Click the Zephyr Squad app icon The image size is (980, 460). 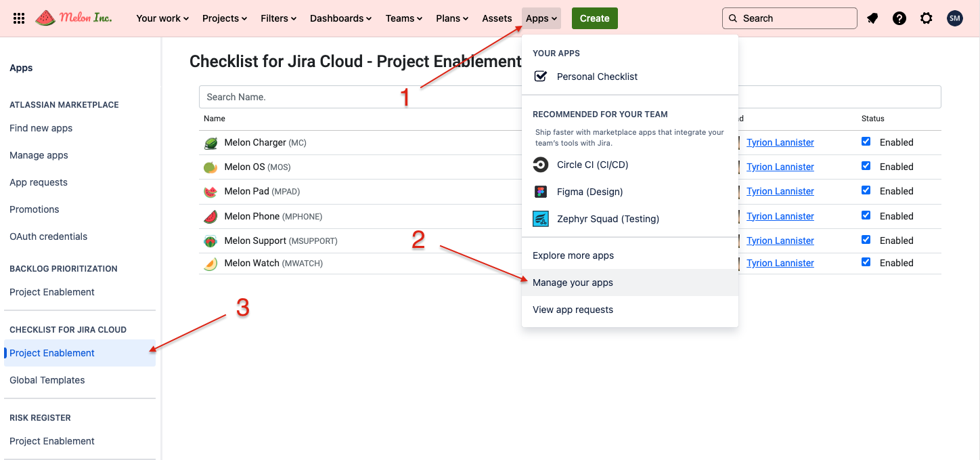[541, 219]
